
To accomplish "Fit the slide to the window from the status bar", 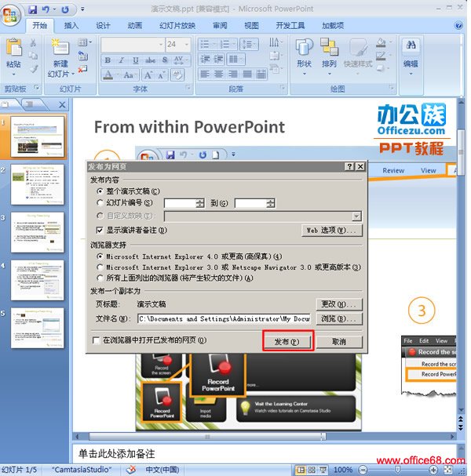I will [x=448, y=470].
